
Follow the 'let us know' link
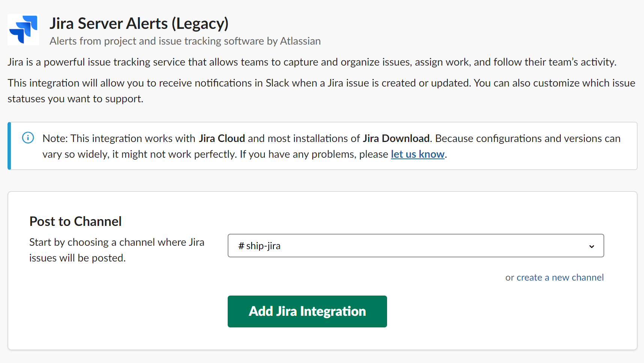click(x=417, y=154)
